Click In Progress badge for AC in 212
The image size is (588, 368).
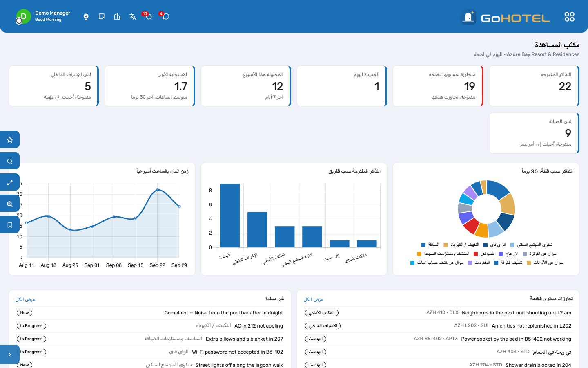31,326
